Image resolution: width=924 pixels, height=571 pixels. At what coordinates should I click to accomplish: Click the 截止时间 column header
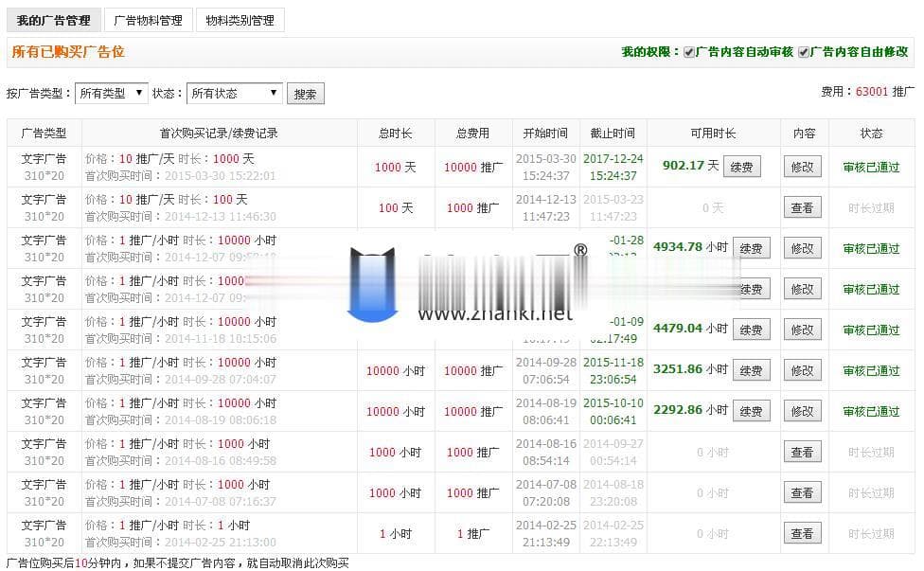(613, 134)
